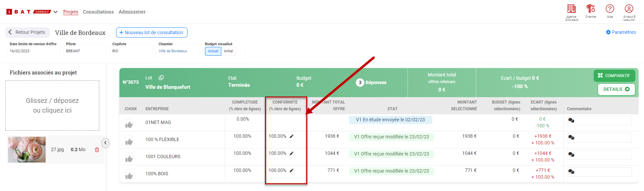Select the Initial budget toggle
644x191 pixels.
pos(228,51)
